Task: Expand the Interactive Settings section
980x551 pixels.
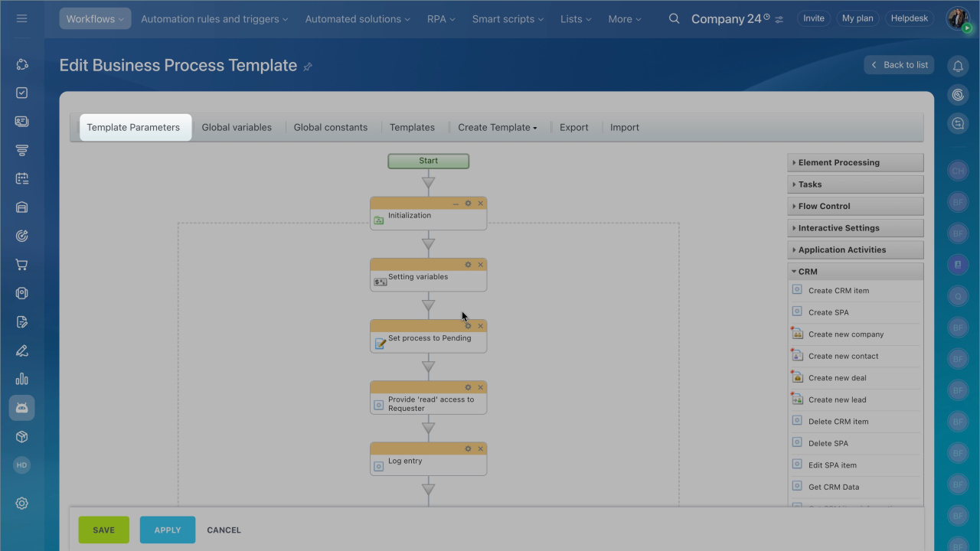Action: (855, 228)
